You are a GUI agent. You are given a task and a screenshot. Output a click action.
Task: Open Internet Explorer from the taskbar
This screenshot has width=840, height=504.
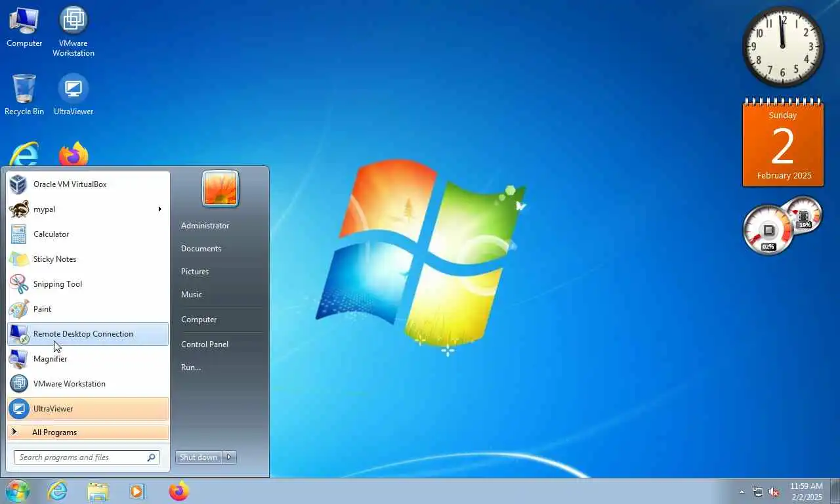click(x=58, y=491)
